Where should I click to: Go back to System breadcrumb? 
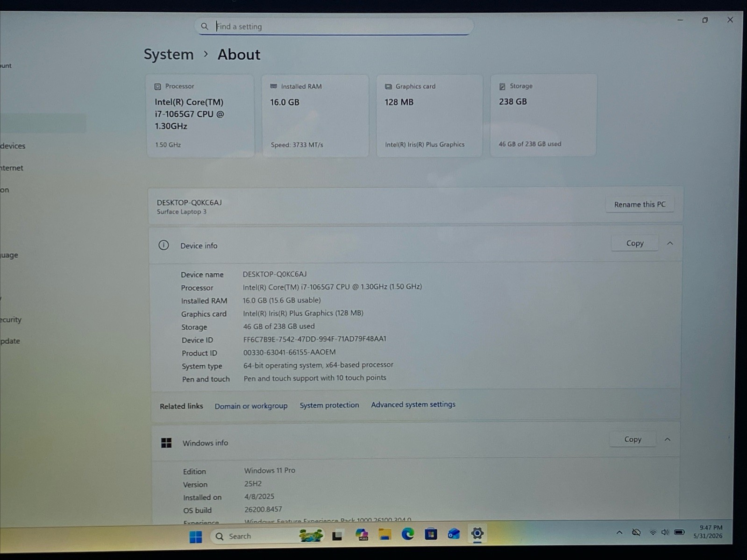(x=168, y=55)
